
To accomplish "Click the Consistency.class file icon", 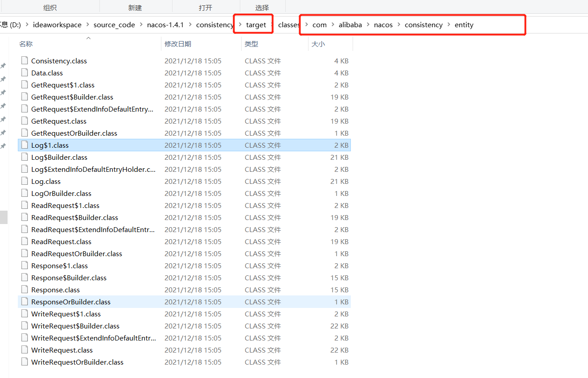I will click(25, 61).
